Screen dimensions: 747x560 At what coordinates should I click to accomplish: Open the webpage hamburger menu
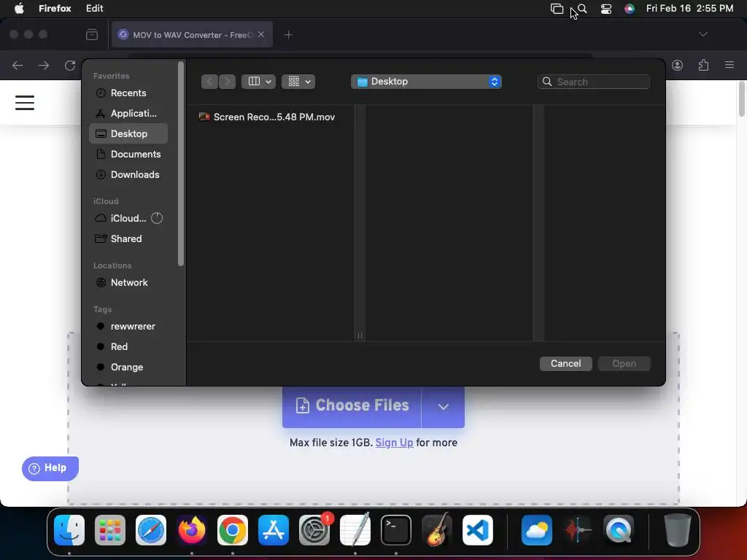pos(25,103)
